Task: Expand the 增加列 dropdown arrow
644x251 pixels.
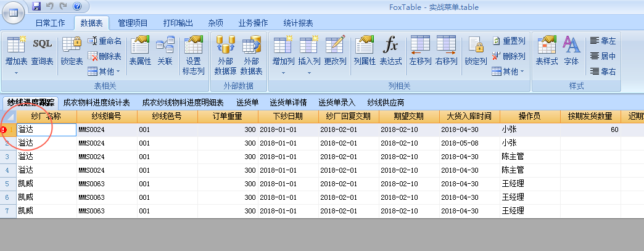Action: 283,73
